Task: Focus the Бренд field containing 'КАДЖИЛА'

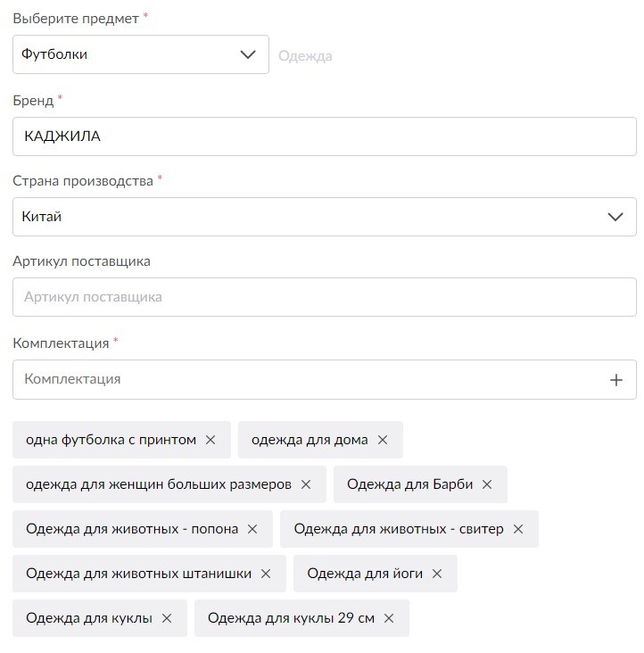Action: pos(324,136)
